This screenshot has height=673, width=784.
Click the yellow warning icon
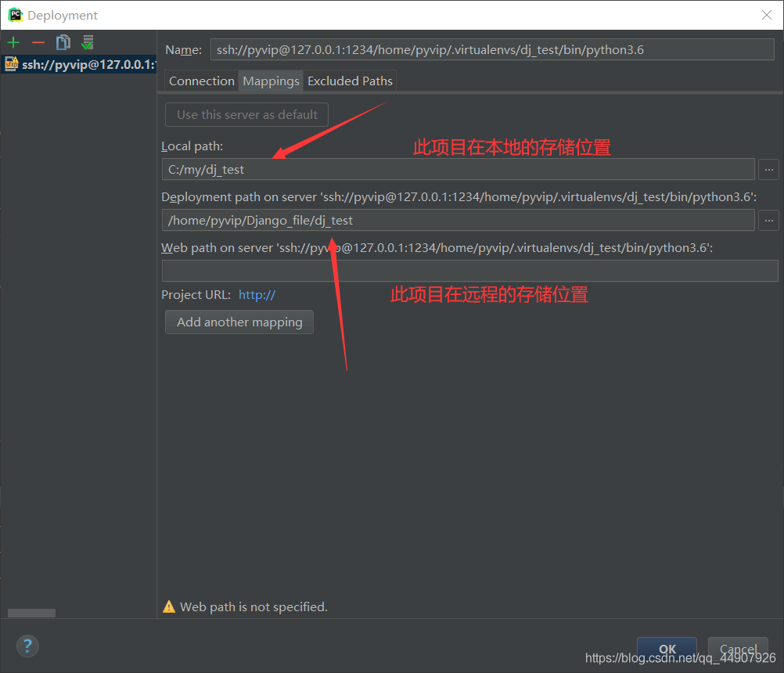[168, 606]
